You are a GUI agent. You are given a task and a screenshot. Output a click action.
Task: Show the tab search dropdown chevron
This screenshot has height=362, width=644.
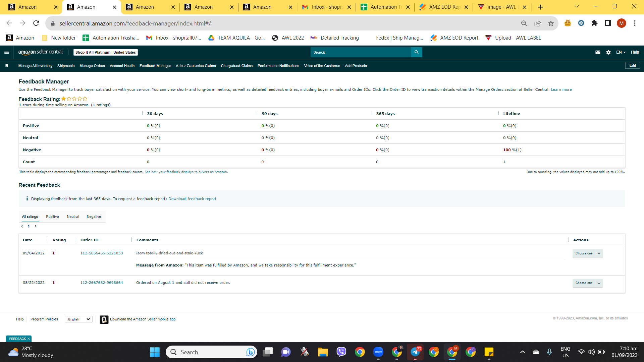577,6
